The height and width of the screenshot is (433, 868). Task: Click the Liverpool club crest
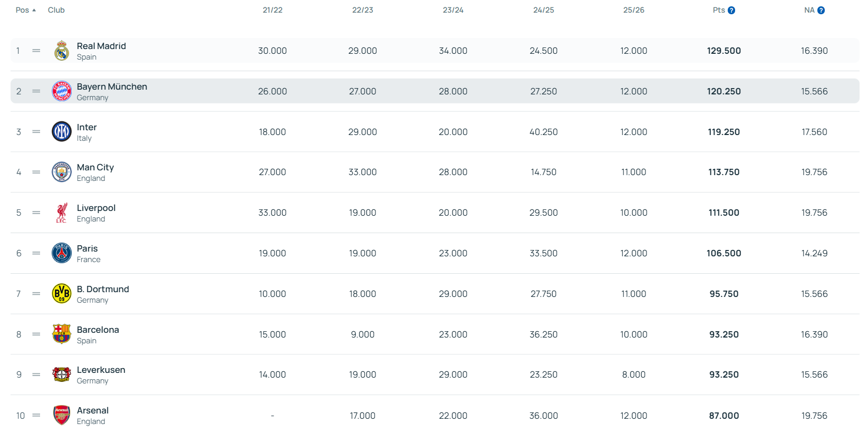(x=62, y=213)
